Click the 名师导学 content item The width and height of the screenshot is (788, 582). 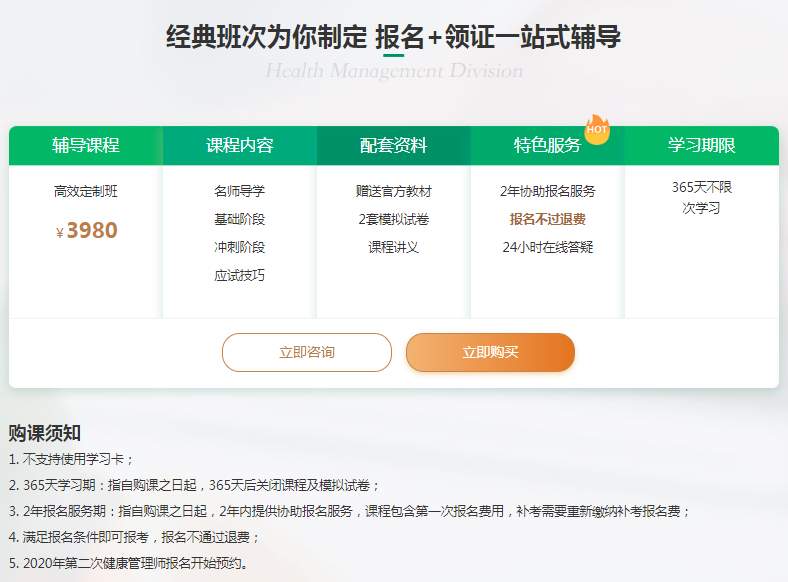(240, 191)
